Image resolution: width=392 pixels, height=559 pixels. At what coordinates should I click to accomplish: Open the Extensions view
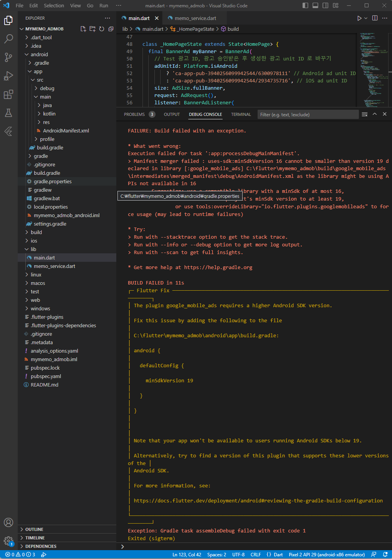tap(8, 94)
